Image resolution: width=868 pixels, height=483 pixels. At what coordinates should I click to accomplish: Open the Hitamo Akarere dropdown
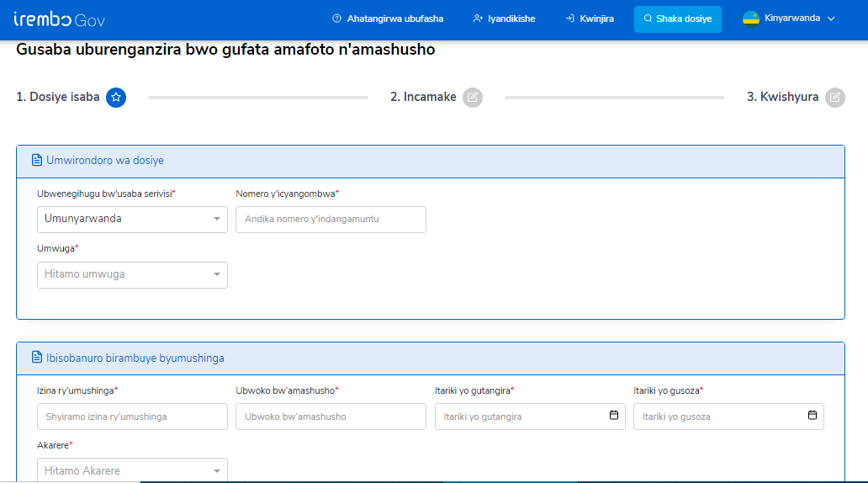[x=132, y=470]
